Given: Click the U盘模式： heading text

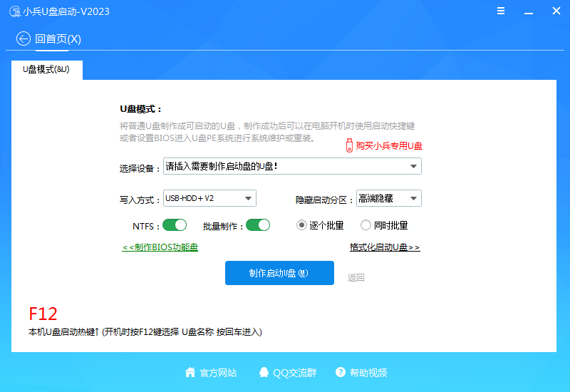Looking at the screenshot, I should click(140, 109).
